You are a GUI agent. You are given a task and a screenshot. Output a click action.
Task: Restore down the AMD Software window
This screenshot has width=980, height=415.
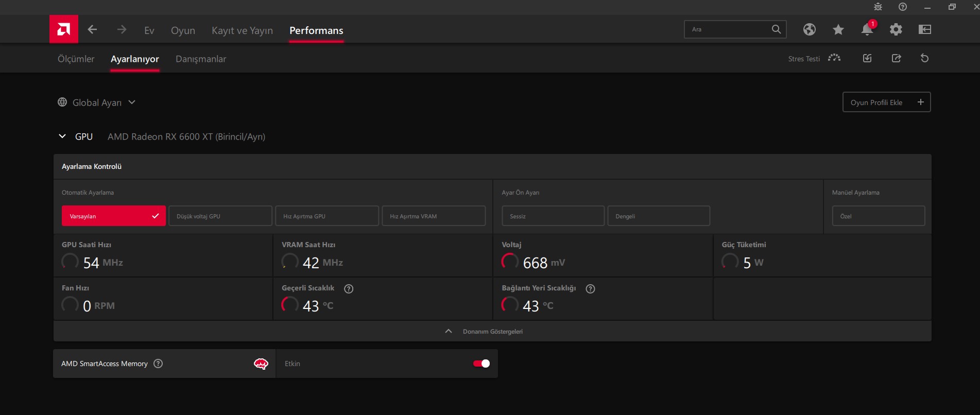tap(952, 7)
